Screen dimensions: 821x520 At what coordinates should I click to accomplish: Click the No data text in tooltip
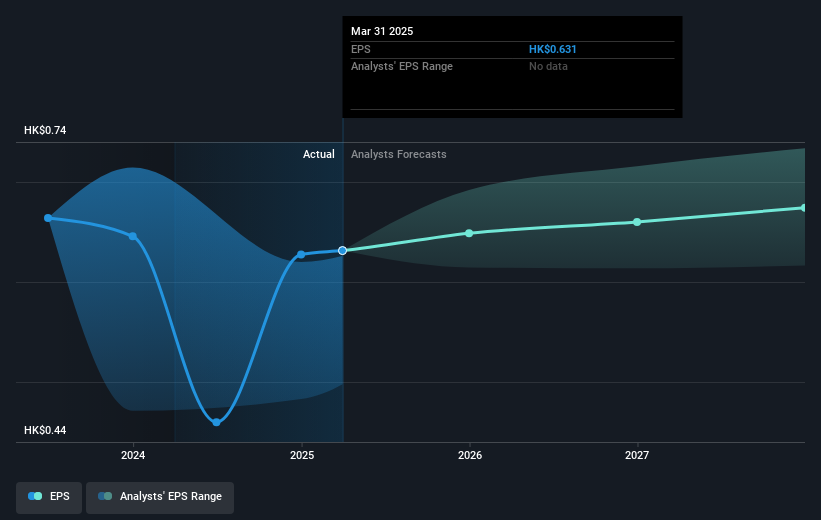548,67
